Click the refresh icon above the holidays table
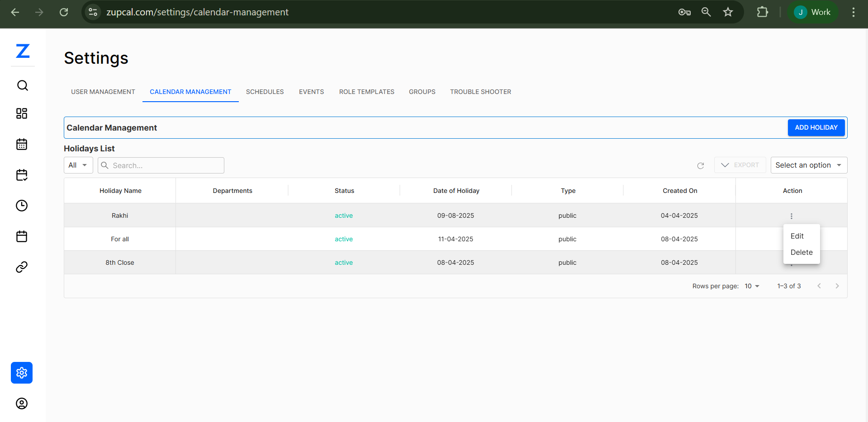The height and width of the screenshot is (422, 868). [701, 165]
